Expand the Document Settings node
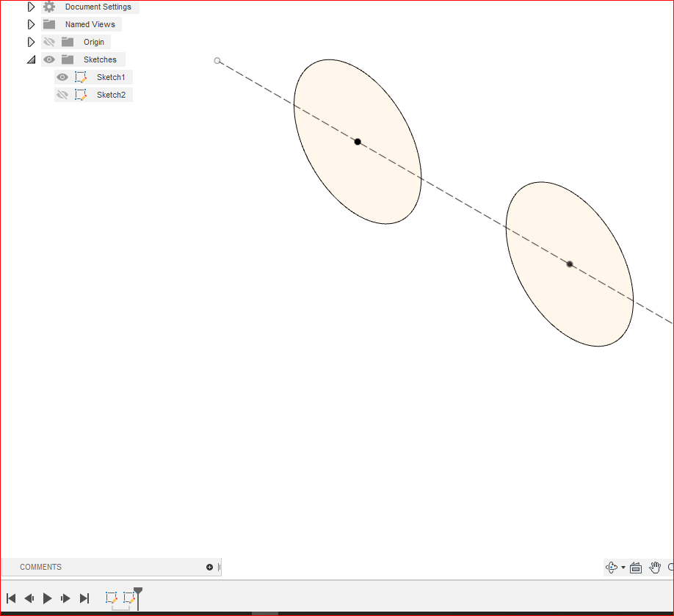The image size is (674, 616). coord(31,7)
